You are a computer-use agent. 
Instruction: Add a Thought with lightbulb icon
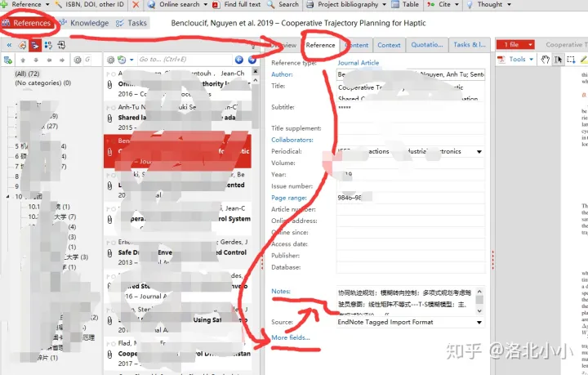484,5
